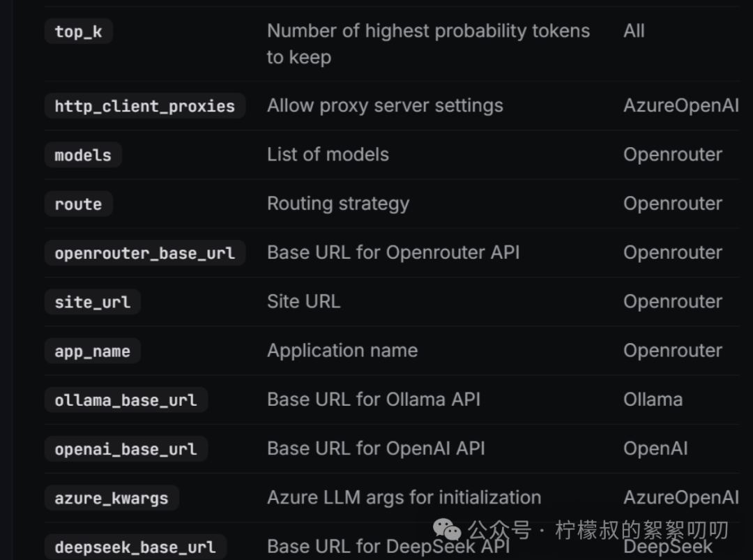Click the app_name parameter label
This screenshot has height=560, width=753.
click(x=91, y=351)
